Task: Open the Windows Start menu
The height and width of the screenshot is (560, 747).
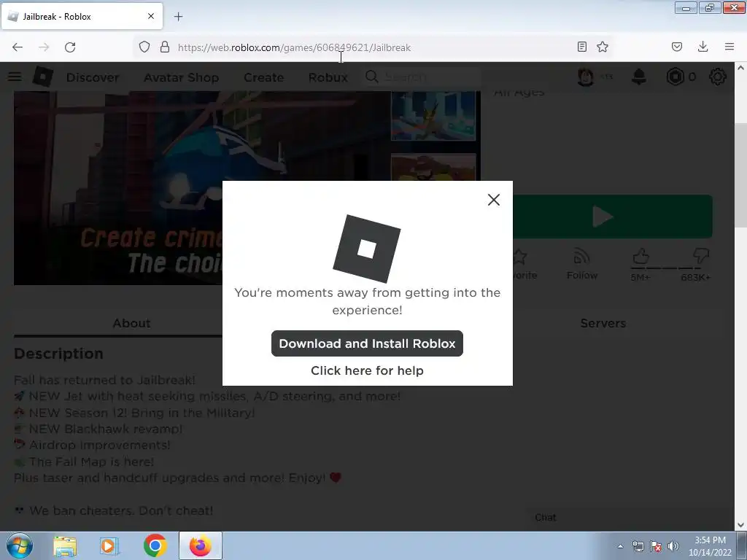Action: pos(20,545)
